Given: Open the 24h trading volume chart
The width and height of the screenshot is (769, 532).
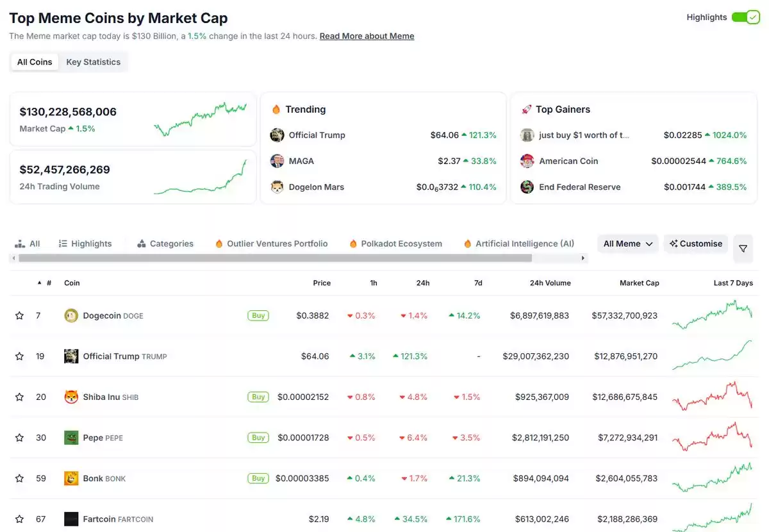Looking at the screenshot, I should click(x=200, y=176).
